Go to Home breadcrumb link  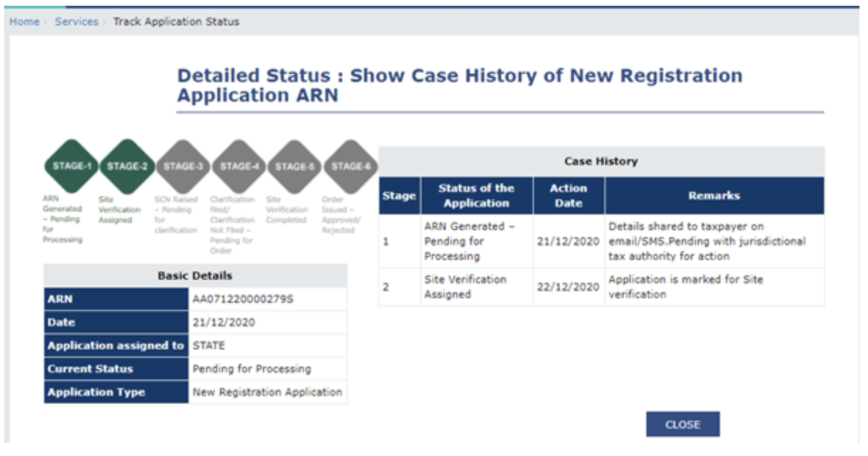tap(24, 21)
